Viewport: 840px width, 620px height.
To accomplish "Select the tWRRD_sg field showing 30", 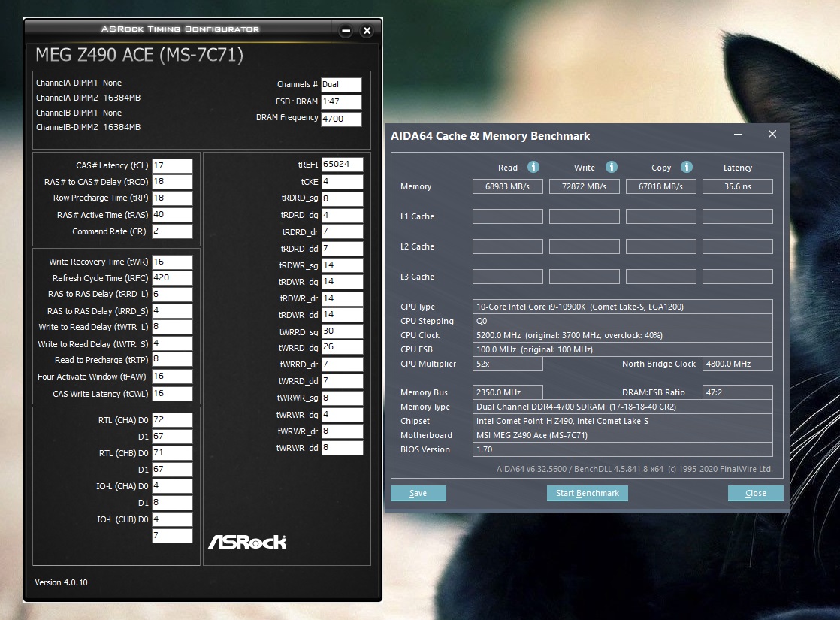I will point(343,331).
